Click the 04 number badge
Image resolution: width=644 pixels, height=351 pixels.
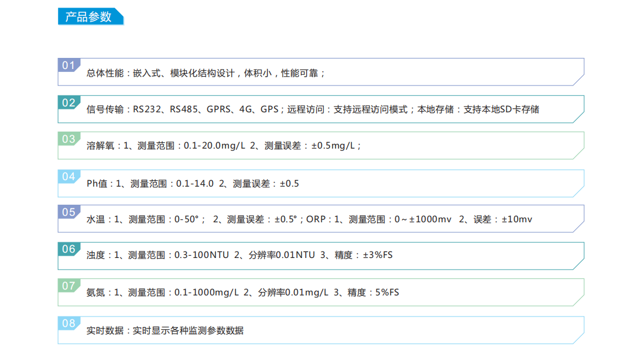(68, 177)
